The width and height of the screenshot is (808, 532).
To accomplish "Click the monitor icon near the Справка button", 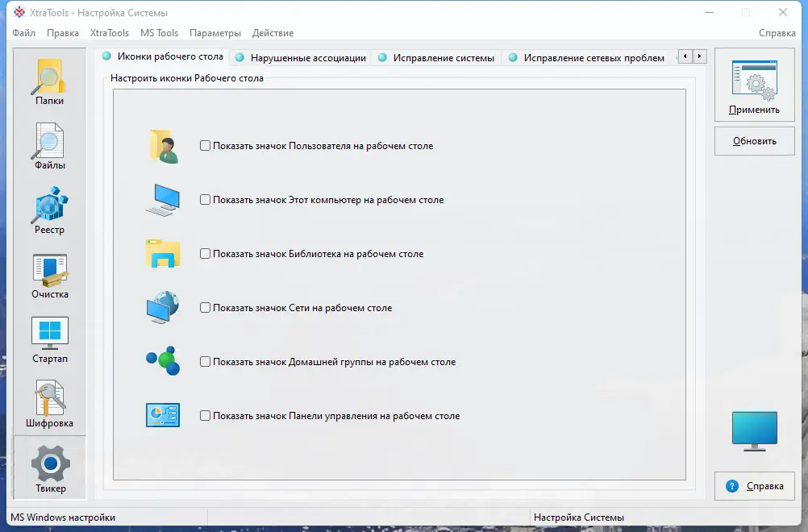I will click(x=753, y=430).
